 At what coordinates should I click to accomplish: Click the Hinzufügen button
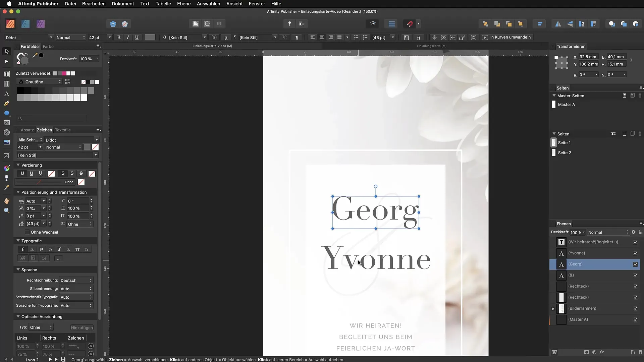82,327
